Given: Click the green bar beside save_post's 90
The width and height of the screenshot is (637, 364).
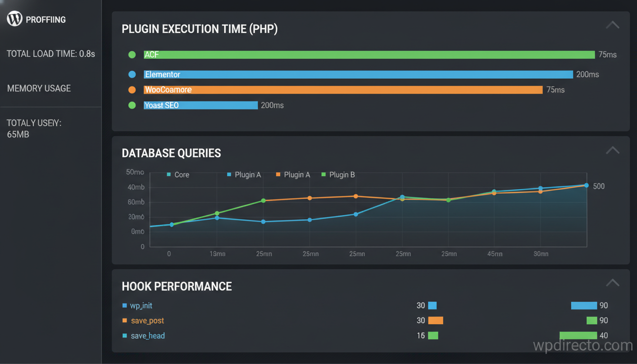Looking at the screenshot, I should [592, 321].
